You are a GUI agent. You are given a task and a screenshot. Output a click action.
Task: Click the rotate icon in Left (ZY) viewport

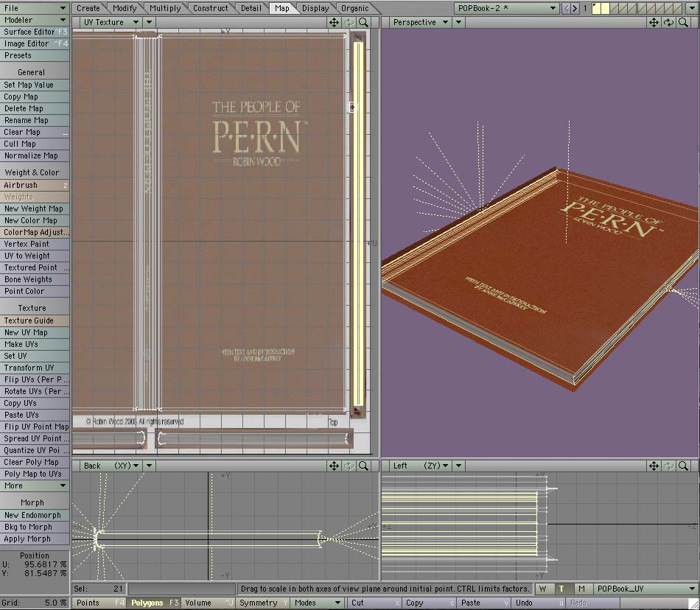pos(668,466)
